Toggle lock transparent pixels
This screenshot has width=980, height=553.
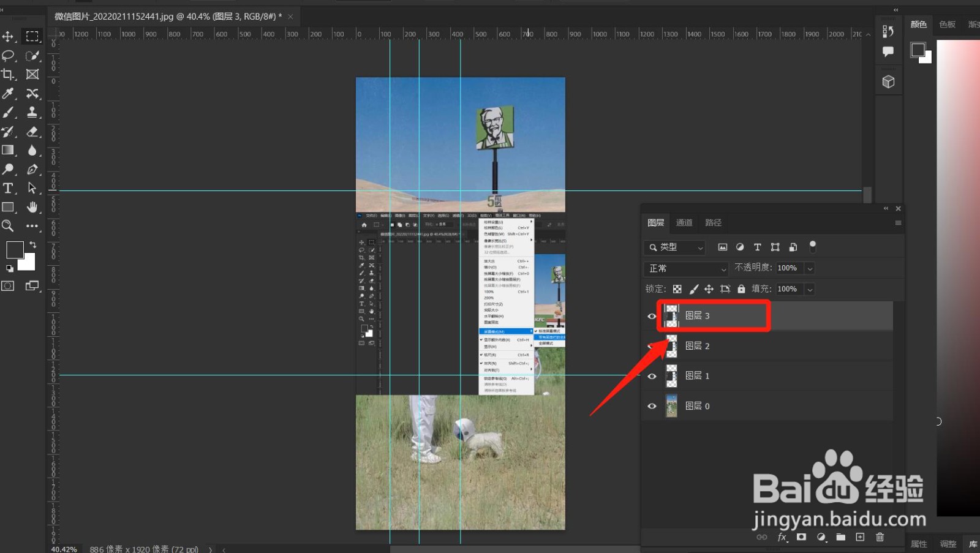[x=677, y=289]
